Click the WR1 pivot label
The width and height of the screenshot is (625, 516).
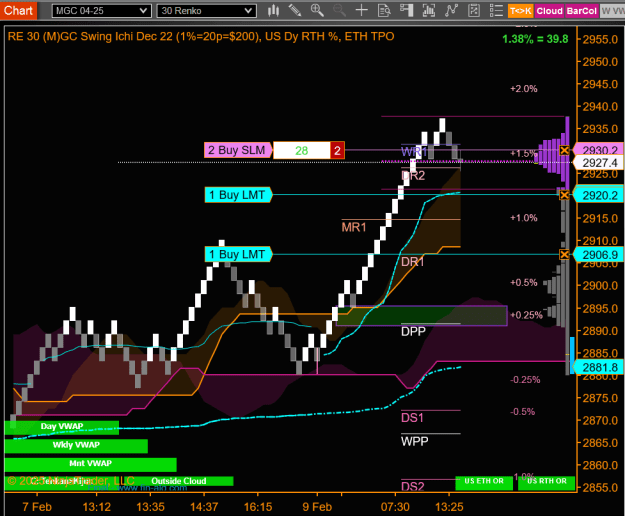414,151
